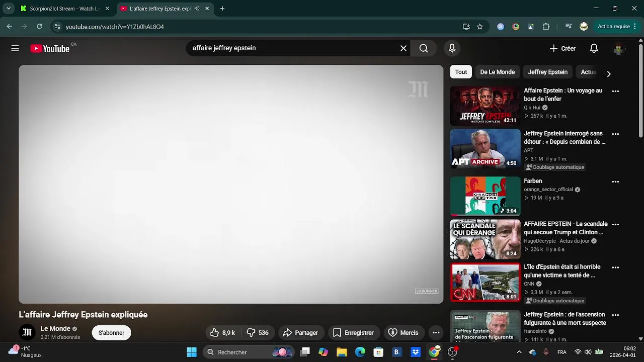Click the address bar URL
This screenshot has height=362, width=644.
(115, 27)
